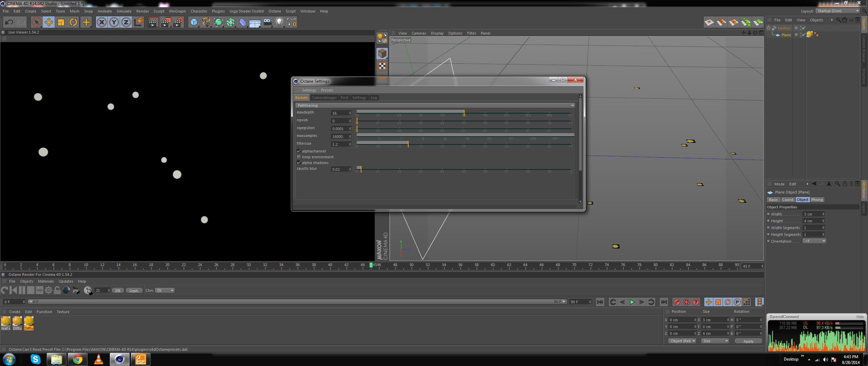Select the Rotate tool

[73, 22]
